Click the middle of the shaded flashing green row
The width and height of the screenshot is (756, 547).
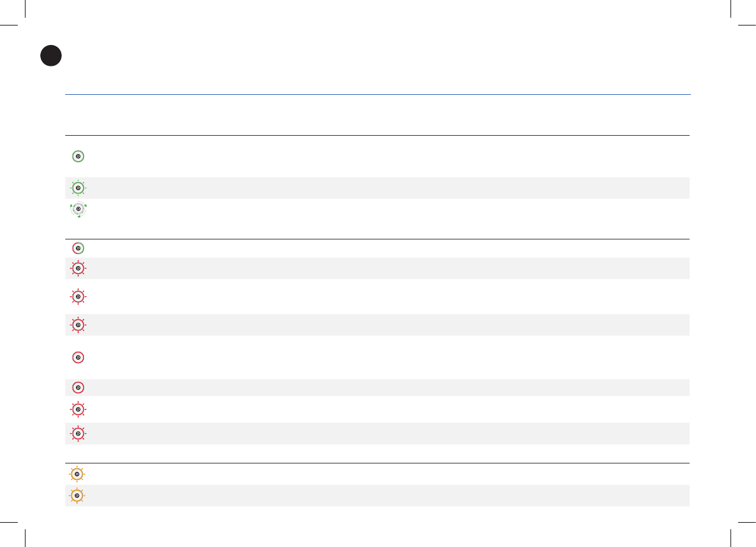click(x=377, y=188)
